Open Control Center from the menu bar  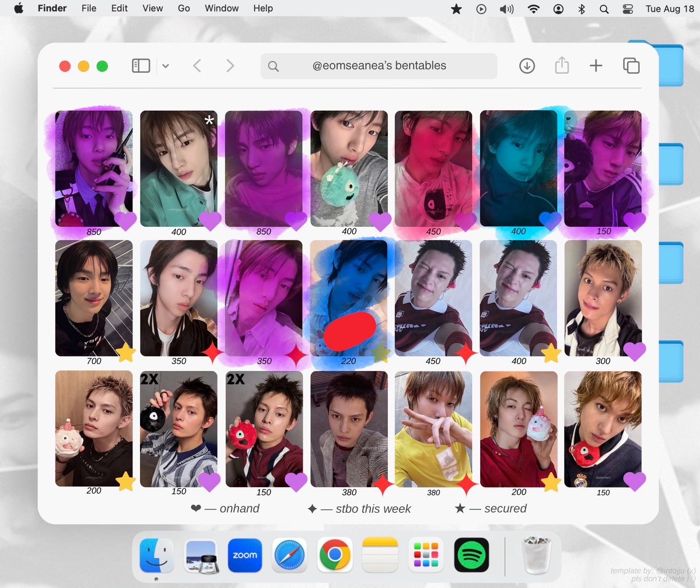click(628, 9)
